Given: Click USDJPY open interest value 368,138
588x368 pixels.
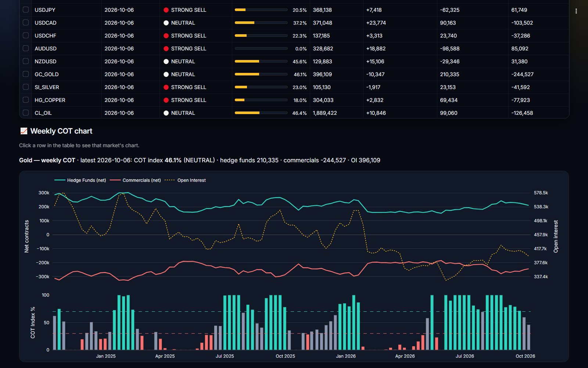Looking at the screenshot, I should tap(322, 10).
